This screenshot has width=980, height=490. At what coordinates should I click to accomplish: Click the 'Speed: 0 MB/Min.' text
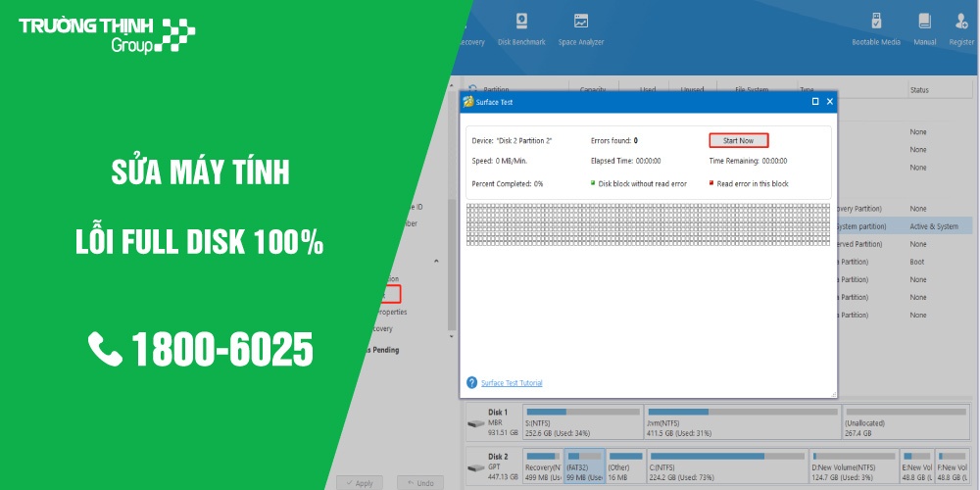[x=500, y=162]
